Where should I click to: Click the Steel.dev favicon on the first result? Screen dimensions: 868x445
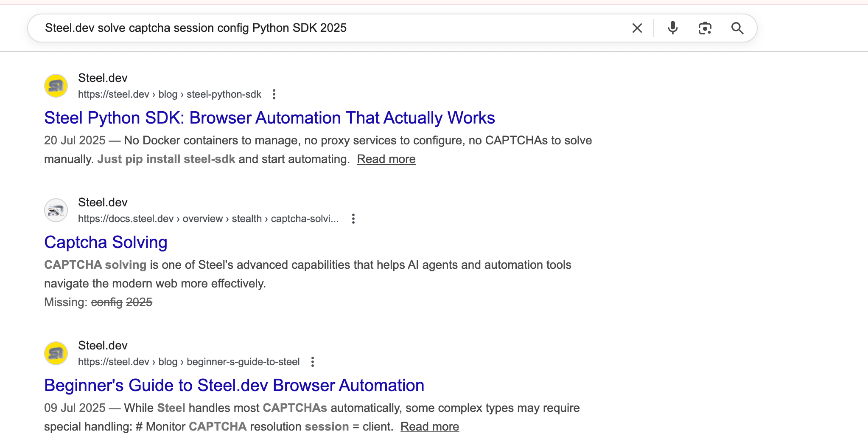coord(56,85)
